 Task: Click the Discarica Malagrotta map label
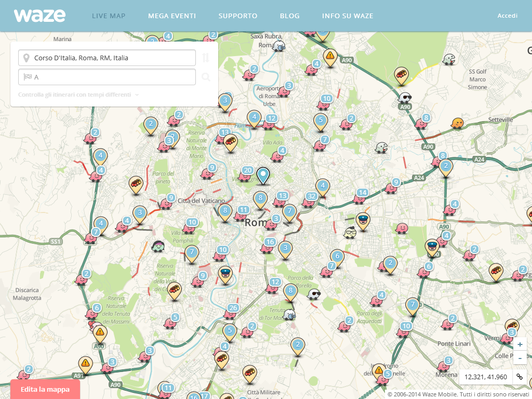[27, 294]
